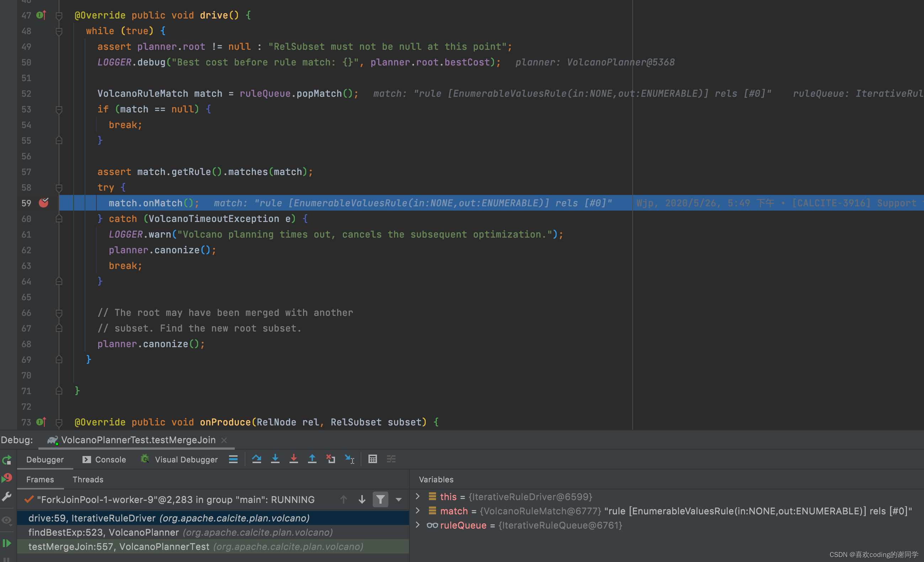Image resolution: width=924 pixels, height=562 pixels.
Task: Click the Run to Cursor icon
Action: pyautogui.click(x=349, y=459)
